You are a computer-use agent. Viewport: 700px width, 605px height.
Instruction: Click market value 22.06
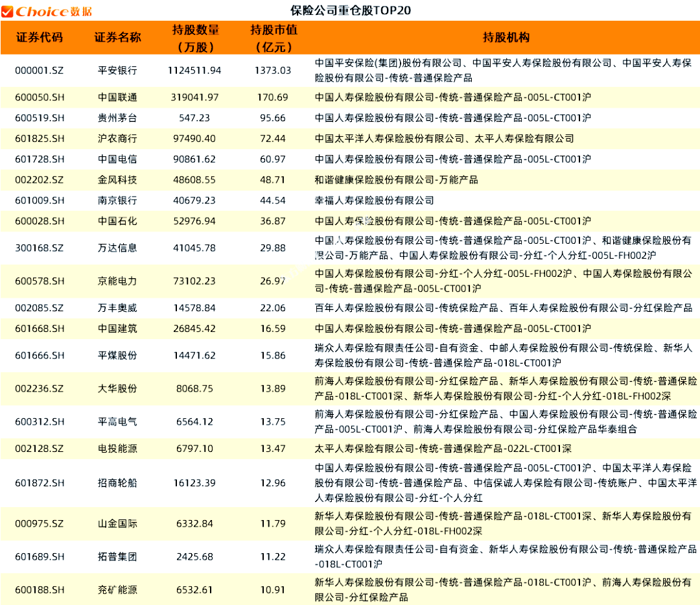point(273,308)
